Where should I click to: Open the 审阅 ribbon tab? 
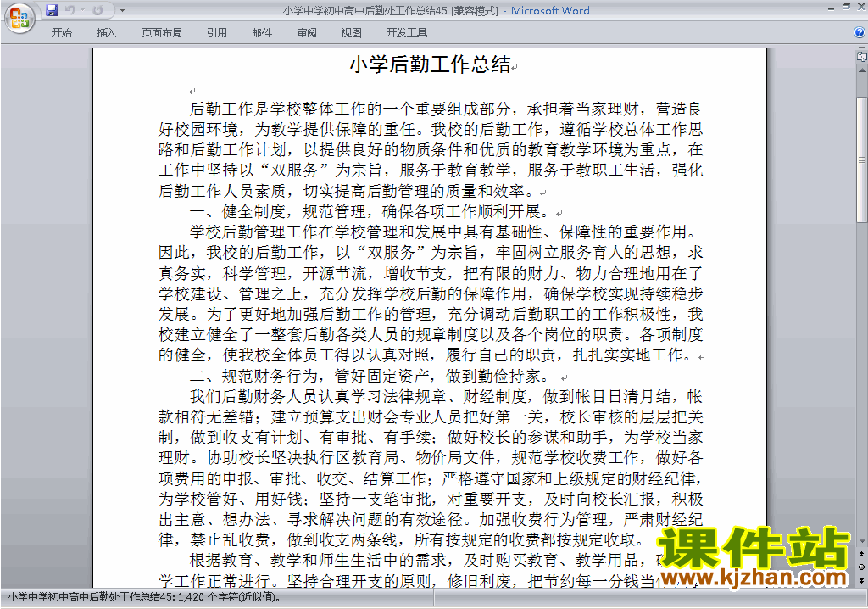click(x=307, y=33)
